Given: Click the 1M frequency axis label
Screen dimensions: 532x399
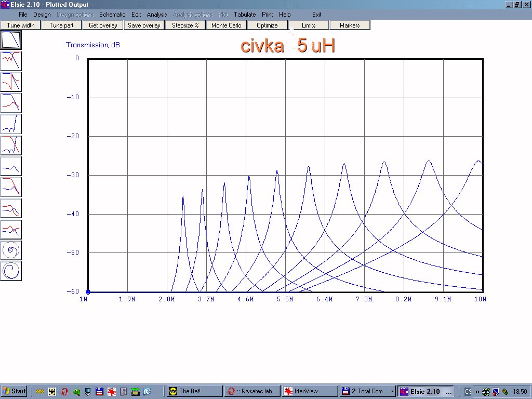Looking at the screenshot, I should tap(84, 299).
